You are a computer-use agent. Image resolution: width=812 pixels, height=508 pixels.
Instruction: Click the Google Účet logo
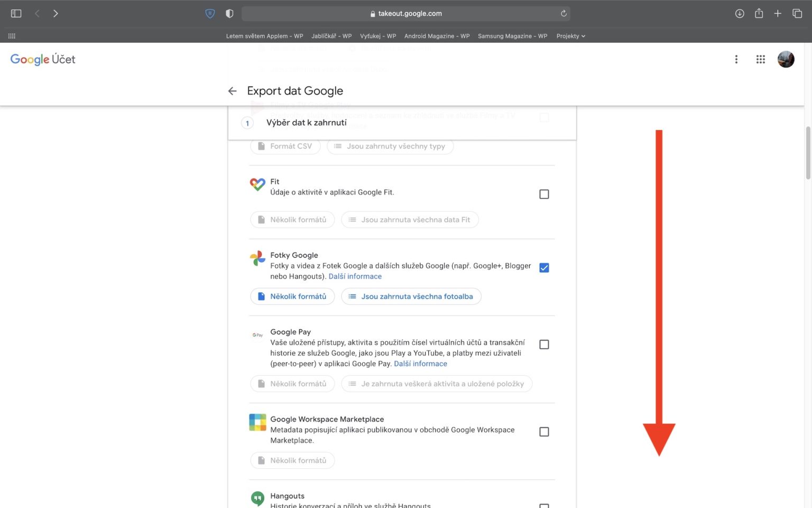click(42, 59)
